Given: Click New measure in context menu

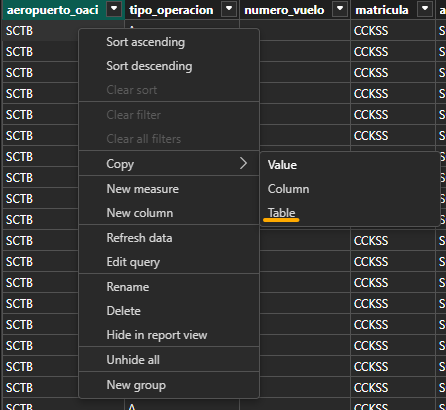Looking at the screenshot, I should coord(169,189).
